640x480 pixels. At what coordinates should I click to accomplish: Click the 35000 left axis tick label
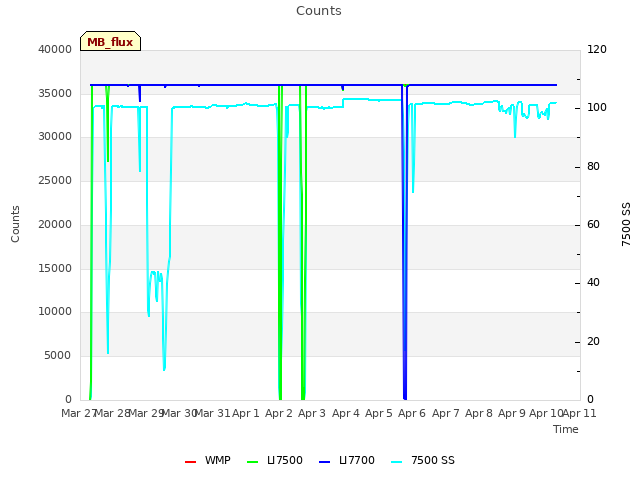pyautogui.click(x=55, y=93)
